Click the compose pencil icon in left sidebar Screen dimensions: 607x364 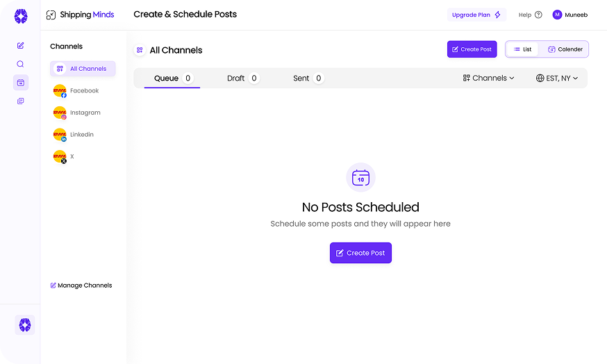pyautogui.click(x=21, y=46)
